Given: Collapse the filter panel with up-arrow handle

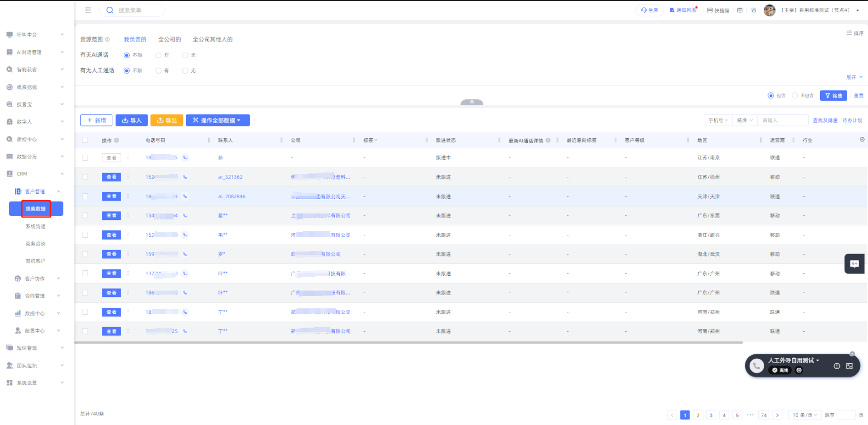Looking at the screenshot, I should (471, 102).
